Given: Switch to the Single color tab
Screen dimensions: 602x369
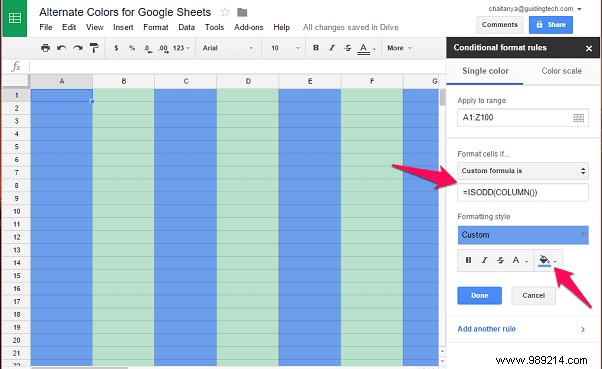Looking at the screenshot, I should click(485, 71).
